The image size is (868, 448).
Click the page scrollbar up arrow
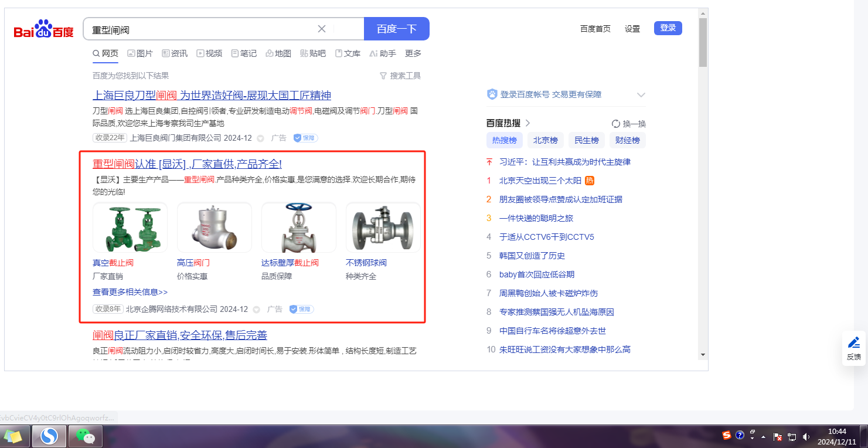[x=703, y=12]
